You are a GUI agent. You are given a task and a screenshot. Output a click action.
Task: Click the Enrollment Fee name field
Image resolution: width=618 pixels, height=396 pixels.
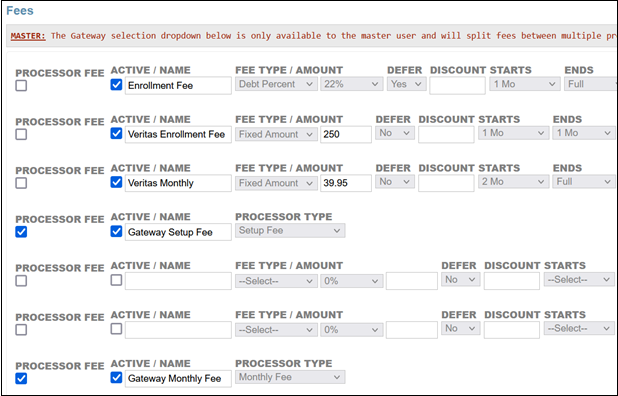(178, 86)
